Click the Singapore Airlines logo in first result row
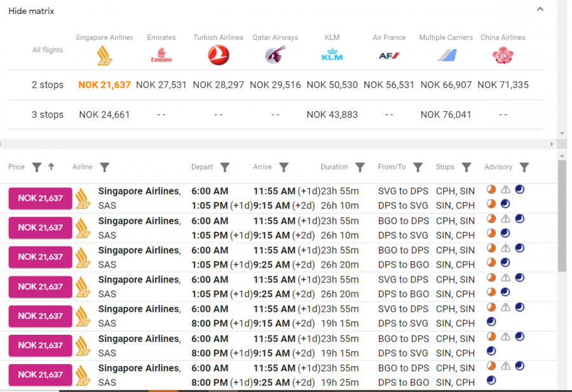The image size is (572, 392). (83, 198)
